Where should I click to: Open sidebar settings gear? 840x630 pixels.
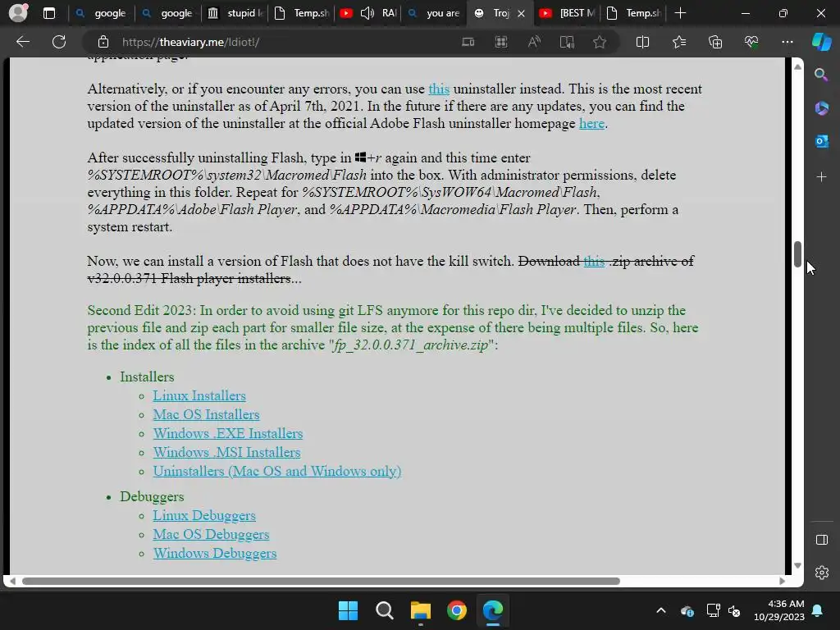point(821,573)
